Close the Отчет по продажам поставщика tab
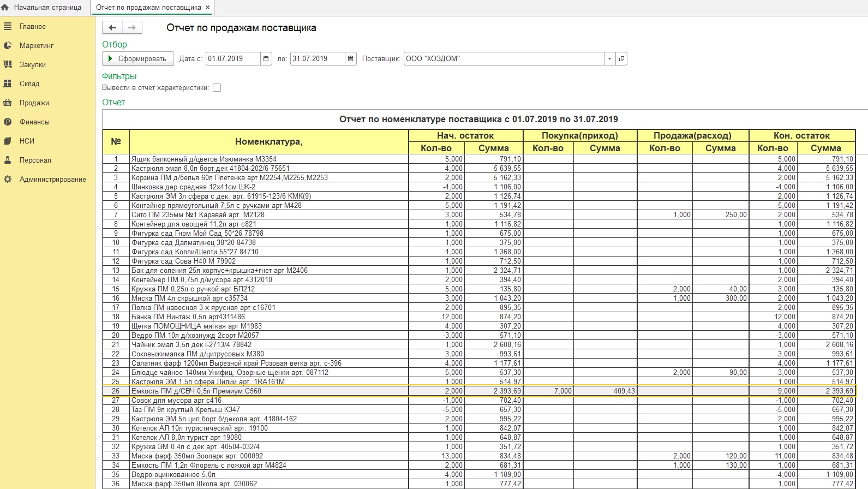 pos(207,8)
